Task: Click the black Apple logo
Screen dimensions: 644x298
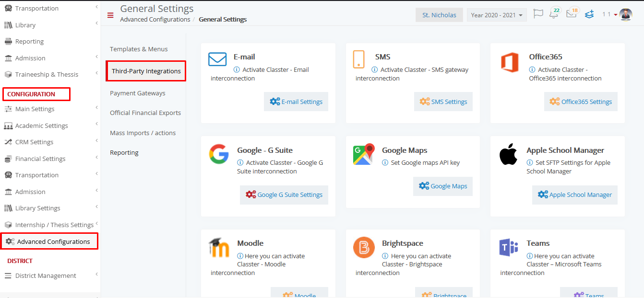Action: click(509, 154)
